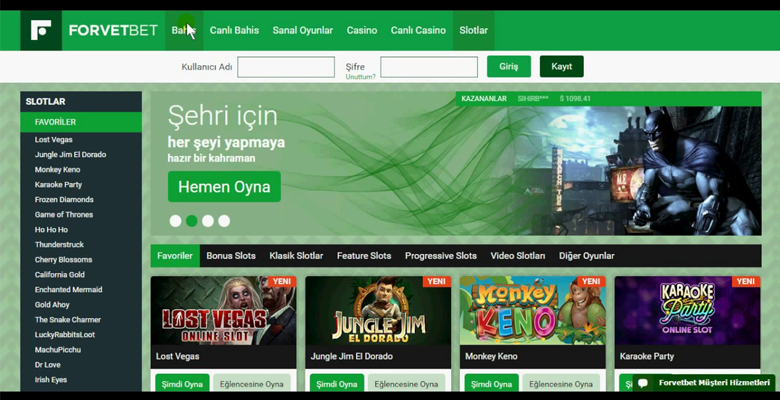
Task: Click the Monkey Keno game thumbnail
Action: (x=533, y=310)
